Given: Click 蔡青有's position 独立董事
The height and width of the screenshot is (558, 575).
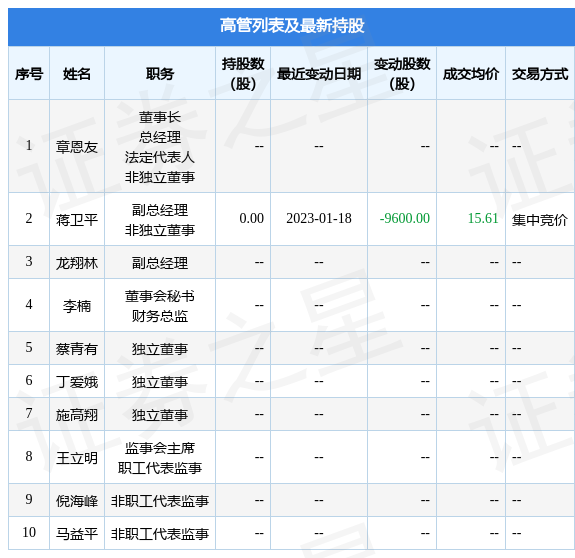Looking at the screenshot, I should click(x=160, y=349).
